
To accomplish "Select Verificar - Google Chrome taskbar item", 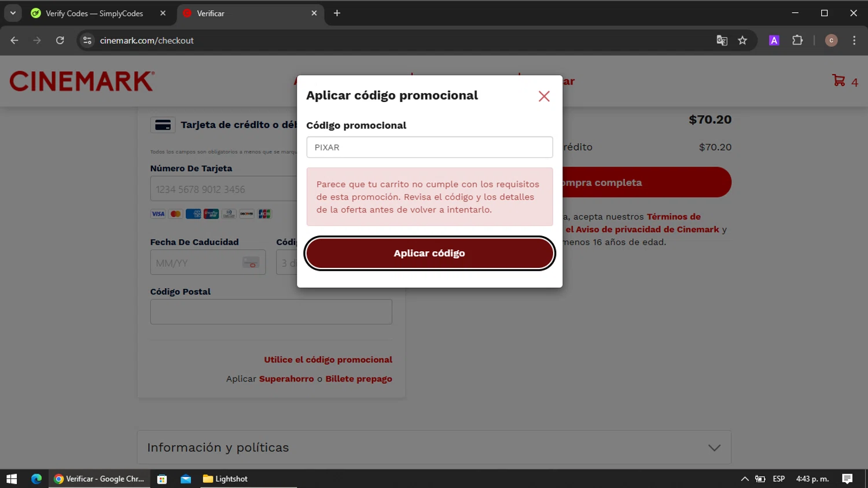I will tap(100, 479).
